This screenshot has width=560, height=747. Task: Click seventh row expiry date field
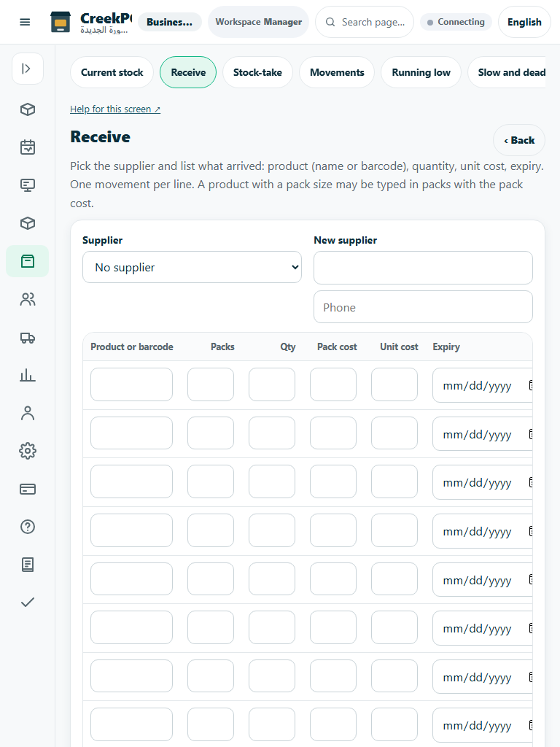click(483, 677)
